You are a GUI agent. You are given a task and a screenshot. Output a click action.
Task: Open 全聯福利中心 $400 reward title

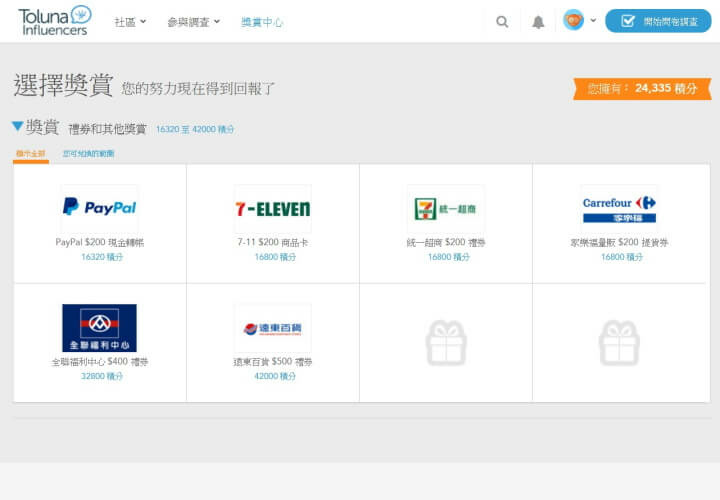[x=100, y=362]
